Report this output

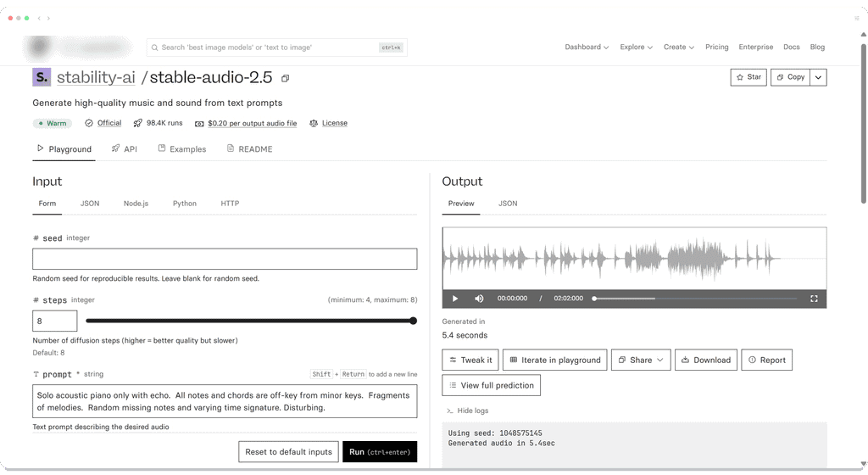click(x=766, y=360)
